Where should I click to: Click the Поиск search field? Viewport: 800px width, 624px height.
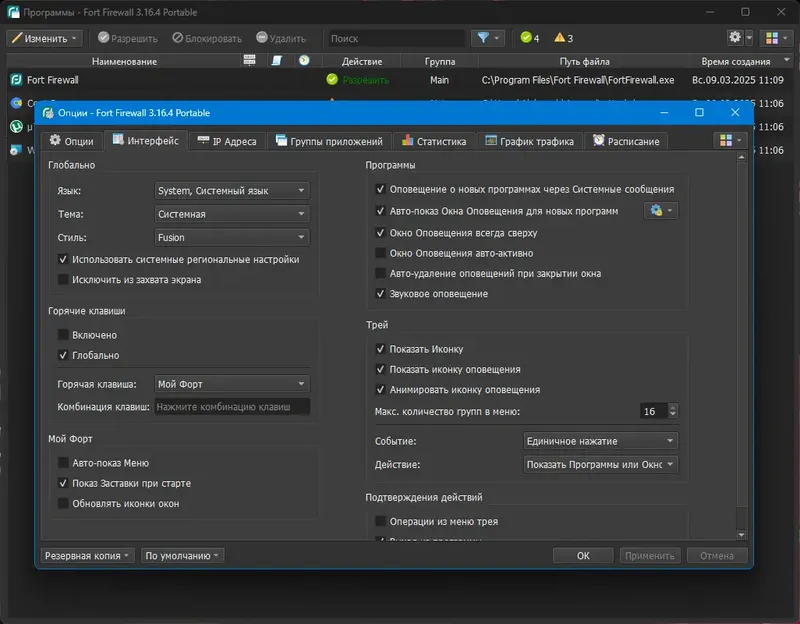point(396,38)
